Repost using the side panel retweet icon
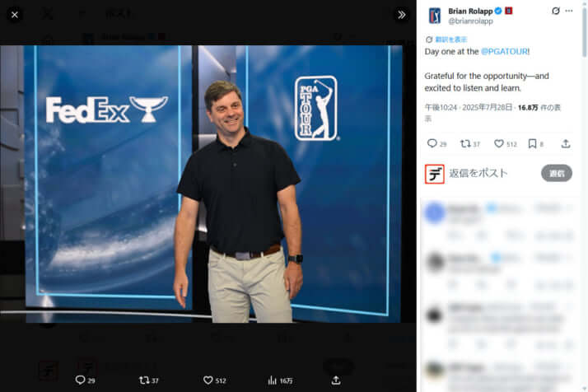Viewport: 588px width, 392px height. click(x=464, y=143)
